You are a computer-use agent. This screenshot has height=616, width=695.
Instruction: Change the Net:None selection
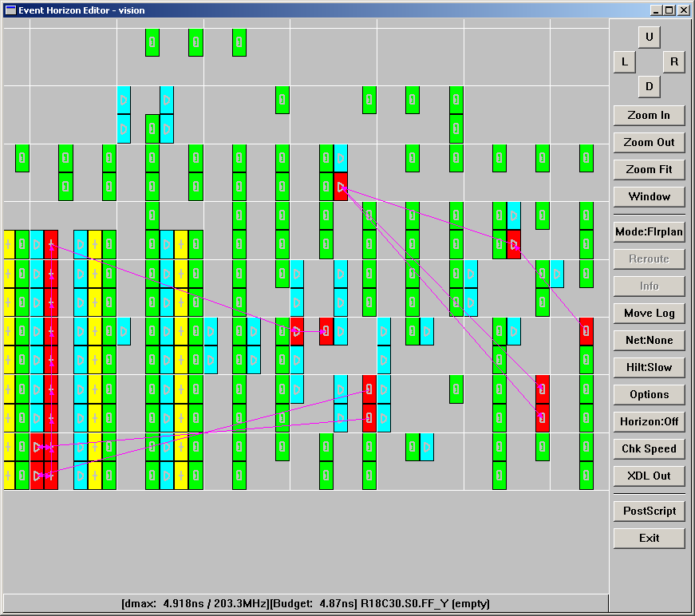[x=649, y=340]
